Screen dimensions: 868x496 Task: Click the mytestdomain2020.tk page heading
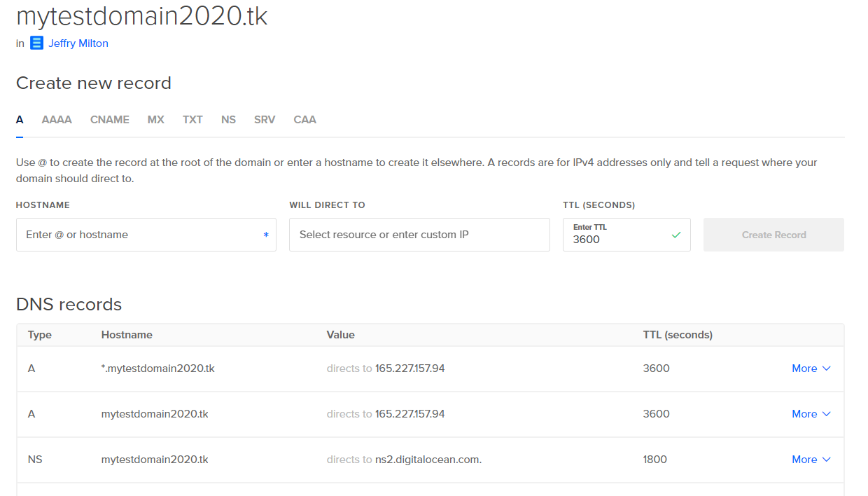tap(141, 16)
